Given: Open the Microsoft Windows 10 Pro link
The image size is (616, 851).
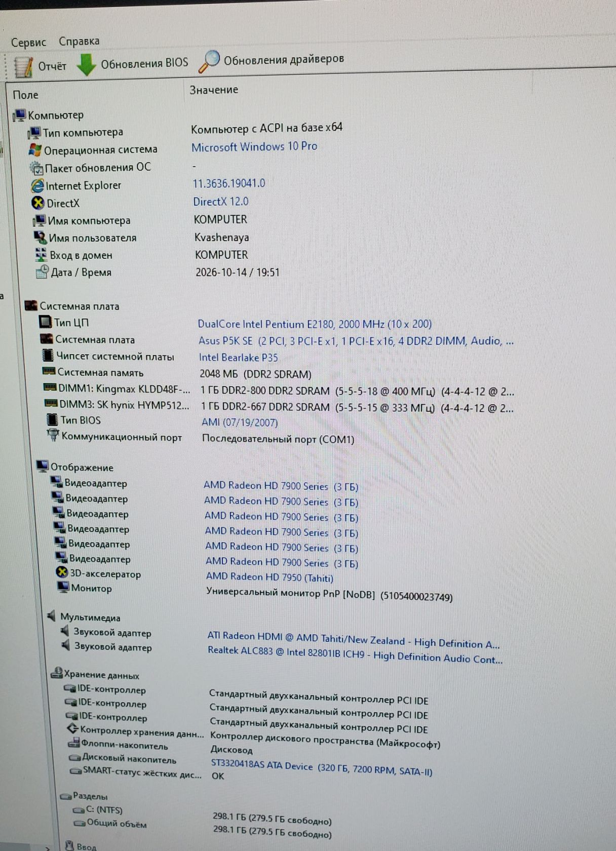Looking at the screenshot, I should click(254, 146).
